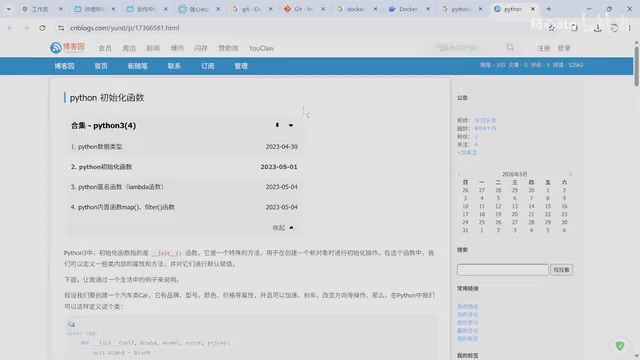640x360 pixels.
Task: Close the 工作流 tab
Action: coord(61,9)
